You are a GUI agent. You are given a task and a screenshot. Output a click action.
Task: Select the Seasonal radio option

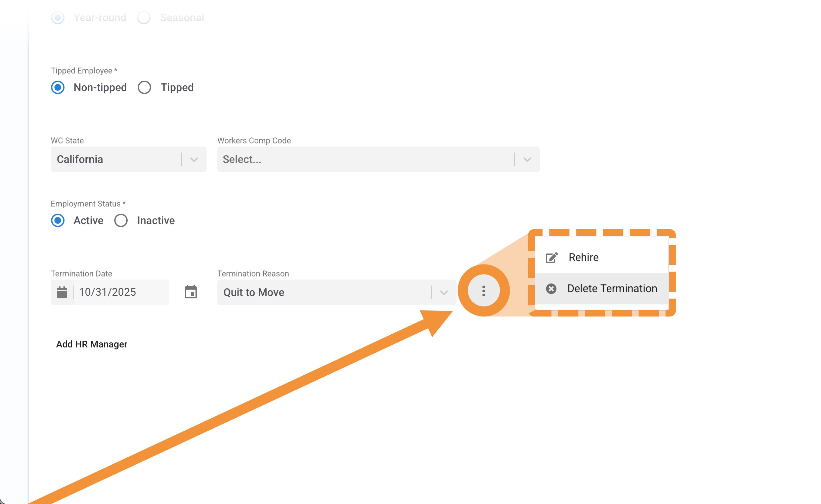tap(144, 17)
